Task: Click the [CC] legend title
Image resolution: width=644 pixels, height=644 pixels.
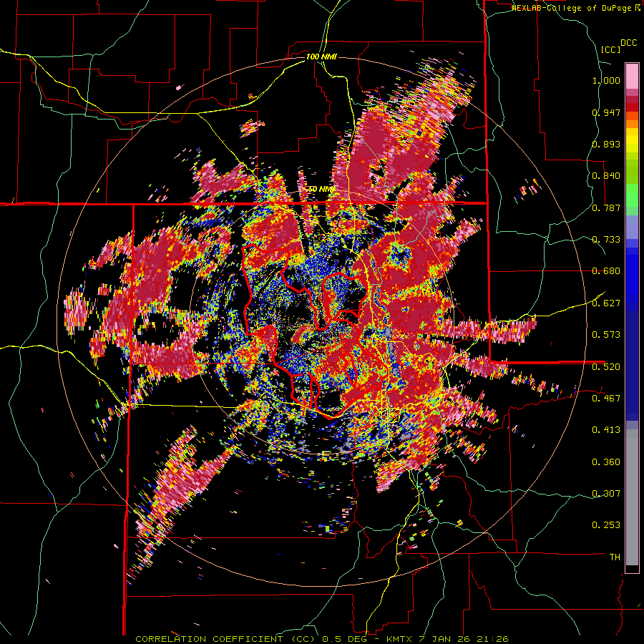Action: click(x=611, y=49)
